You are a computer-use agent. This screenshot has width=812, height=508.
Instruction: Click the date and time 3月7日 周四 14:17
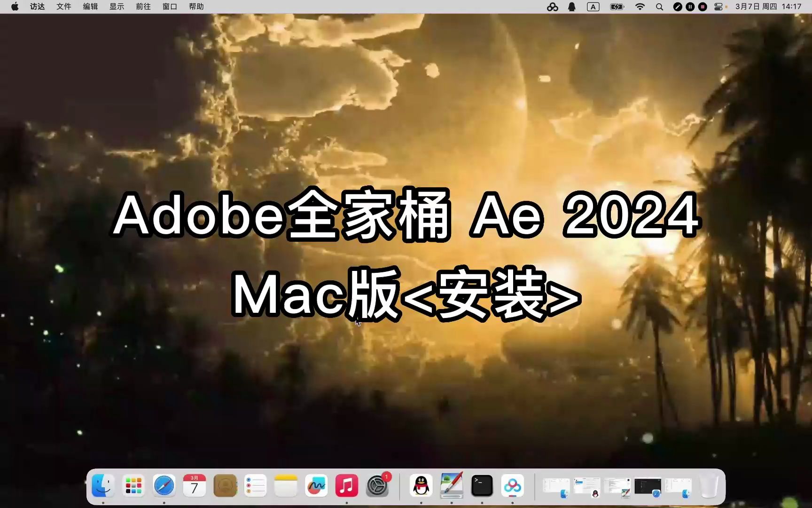(x=768, y=7)
